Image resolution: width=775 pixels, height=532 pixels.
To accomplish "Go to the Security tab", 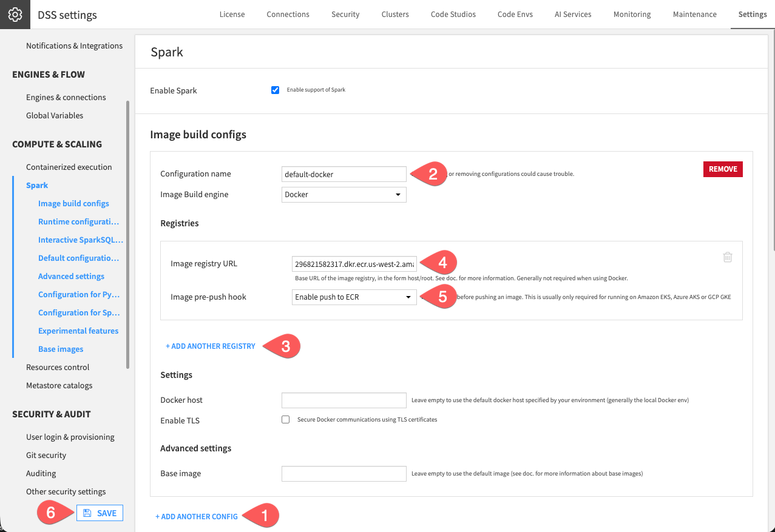I will tap(345, 15).
